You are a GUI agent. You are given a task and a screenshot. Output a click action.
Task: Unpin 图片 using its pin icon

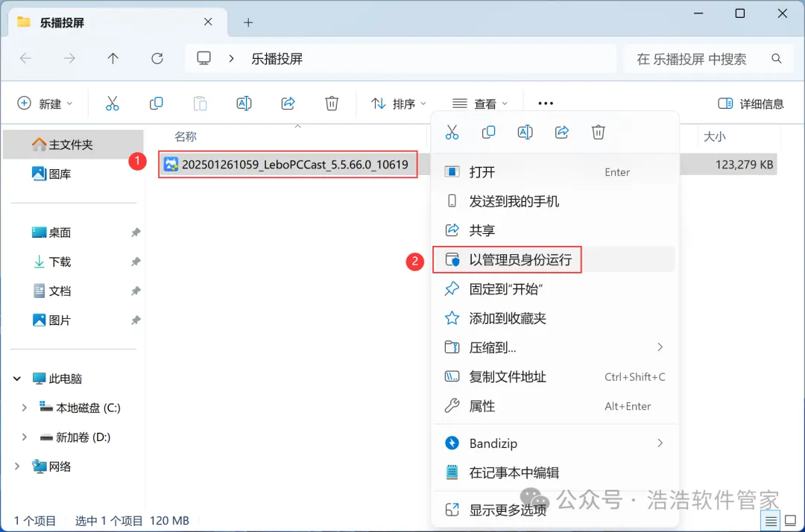click(x=136, y=320)
